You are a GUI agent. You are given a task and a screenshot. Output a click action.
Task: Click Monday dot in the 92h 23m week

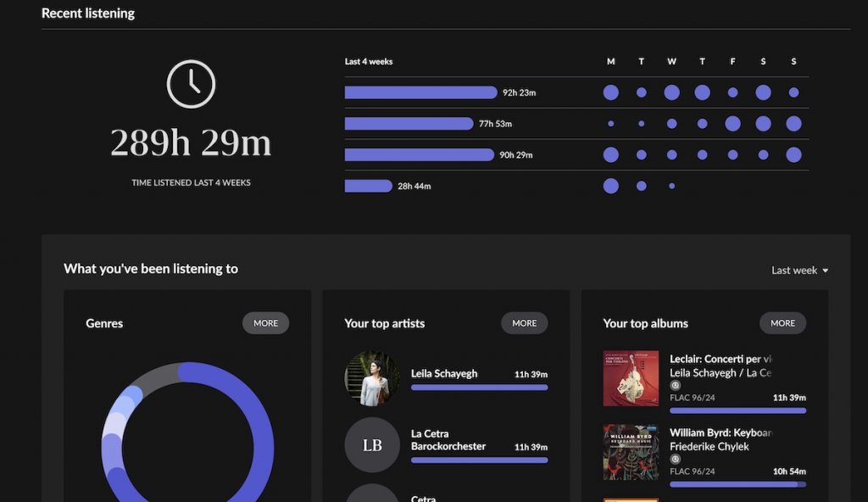[x=610, y=92]
